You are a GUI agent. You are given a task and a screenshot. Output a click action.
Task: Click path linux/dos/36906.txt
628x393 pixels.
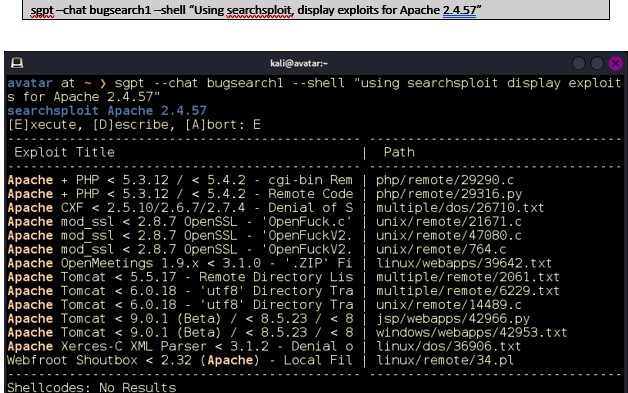coord(449,346)
